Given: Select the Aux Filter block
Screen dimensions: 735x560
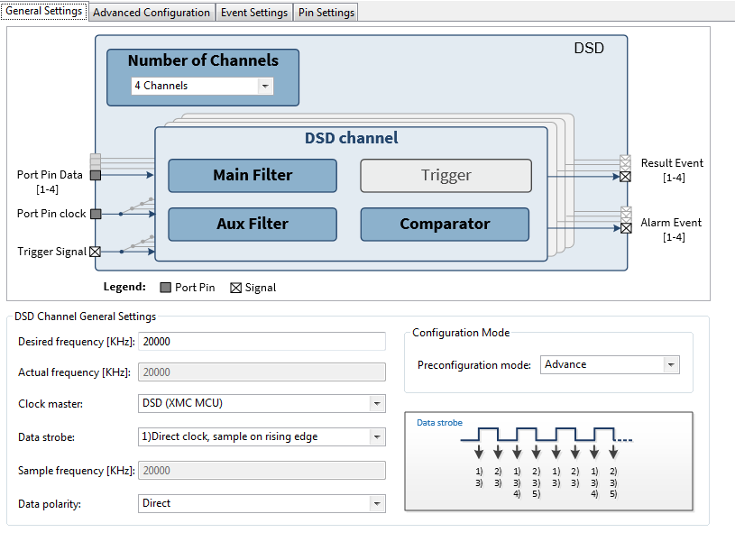Looking at the screenshot, I should 252,224.
